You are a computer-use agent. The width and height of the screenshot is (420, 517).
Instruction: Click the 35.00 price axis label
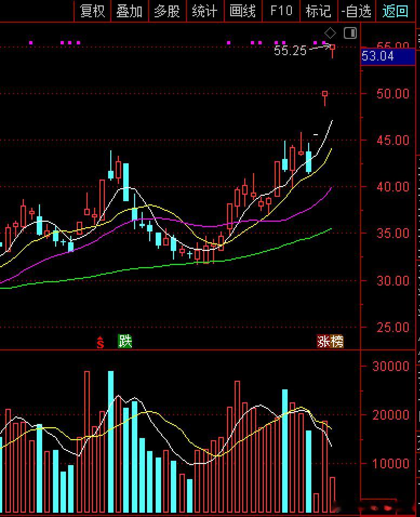pyautogui.click(x=392, y=234)
